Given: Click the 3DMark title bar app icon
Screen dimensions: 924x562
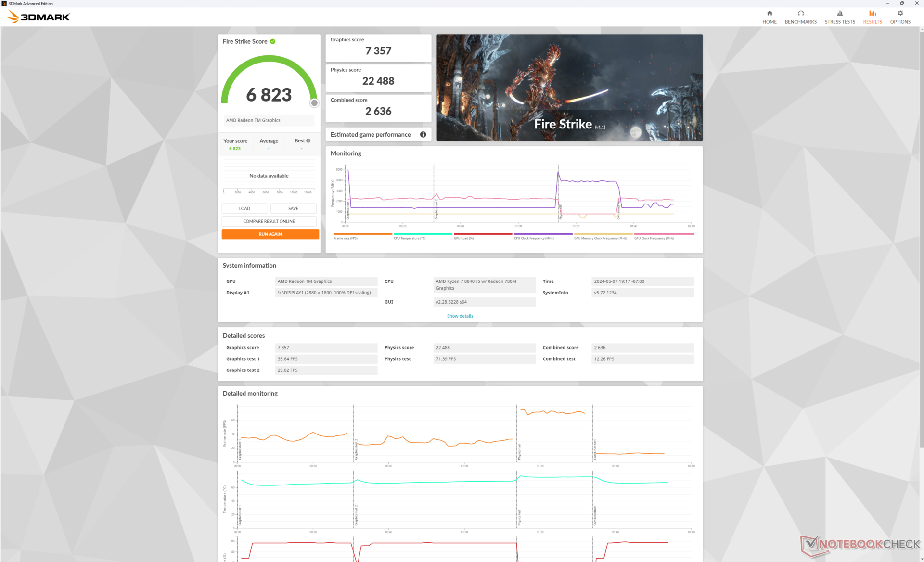Looking at the screenshot, I should tap(4, 3).
